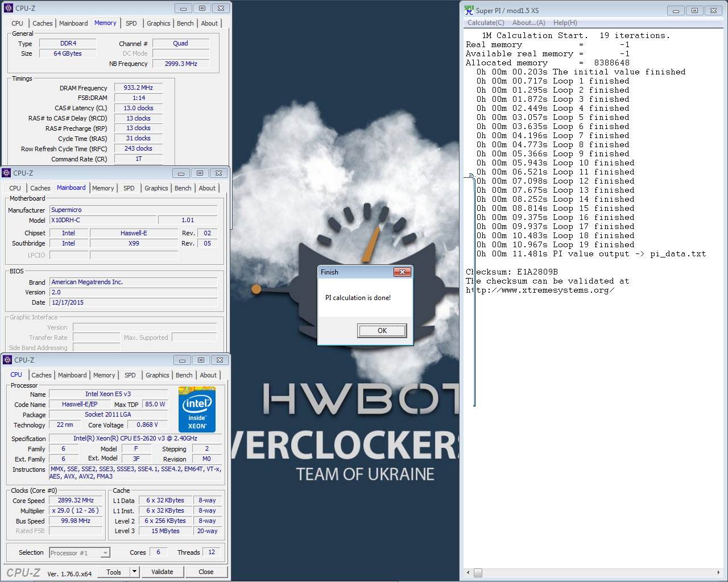This screenshot has width=728, height=582.
Task: Expand the Tools dropdown arrow
Action: 135,572
